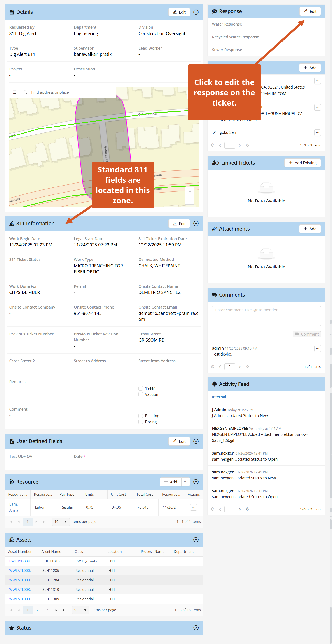Collapse the 811 Information section

(x=196, y=224)
